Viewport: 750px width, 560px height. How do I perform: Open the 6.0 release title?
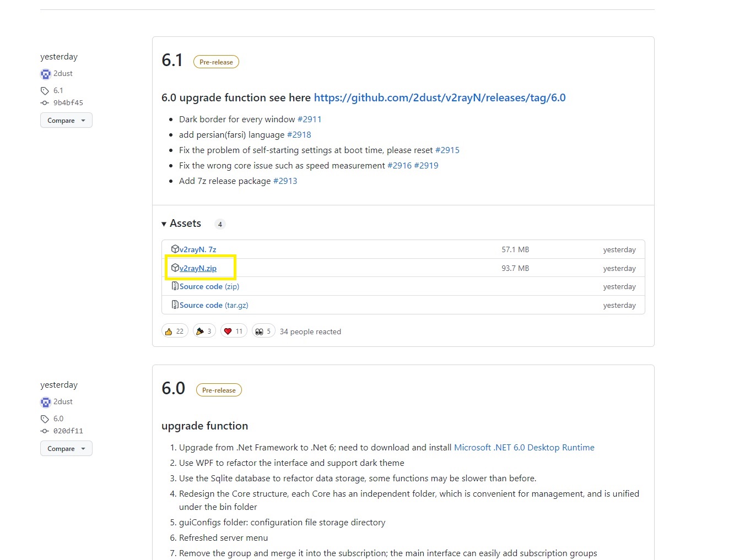pos(173,388)
